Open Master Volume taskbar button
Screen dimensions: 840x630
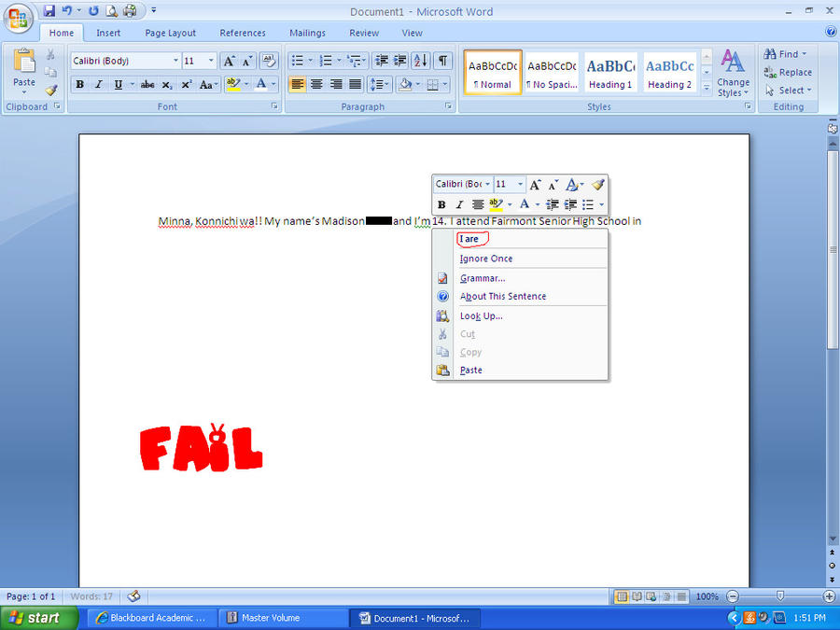pyautogui.click(x=283, y=618)
